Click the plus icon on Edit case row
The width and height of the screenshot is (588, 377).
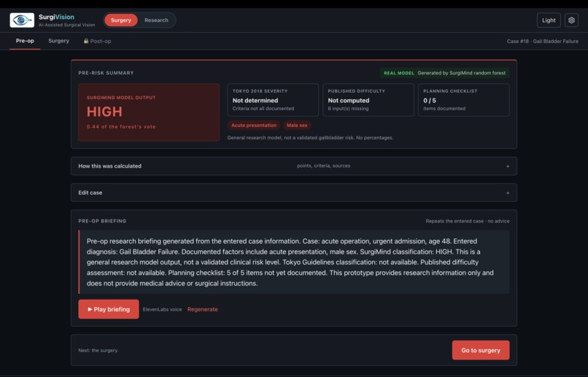pos(508,193)
